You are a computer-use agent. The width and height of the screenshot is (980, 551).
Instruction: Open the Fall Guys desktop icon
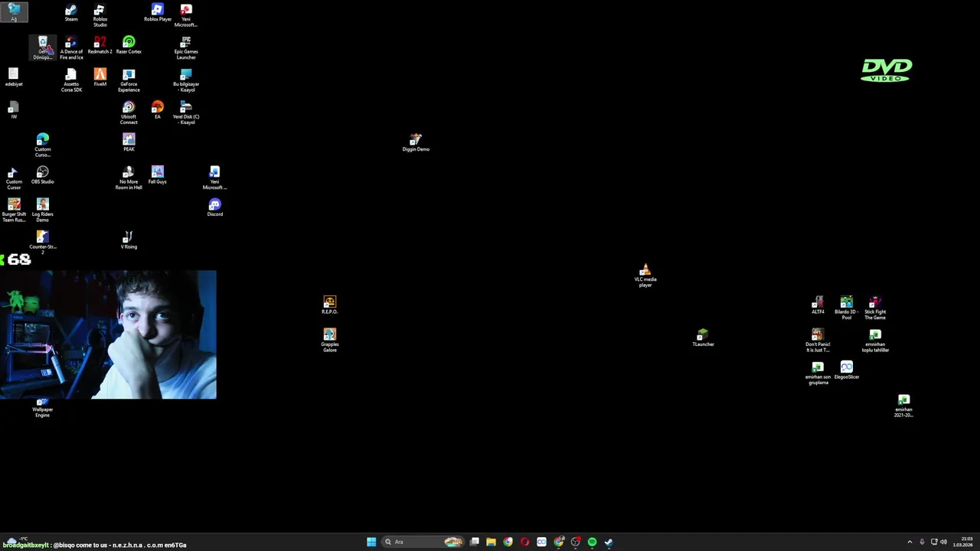point(158,175)
